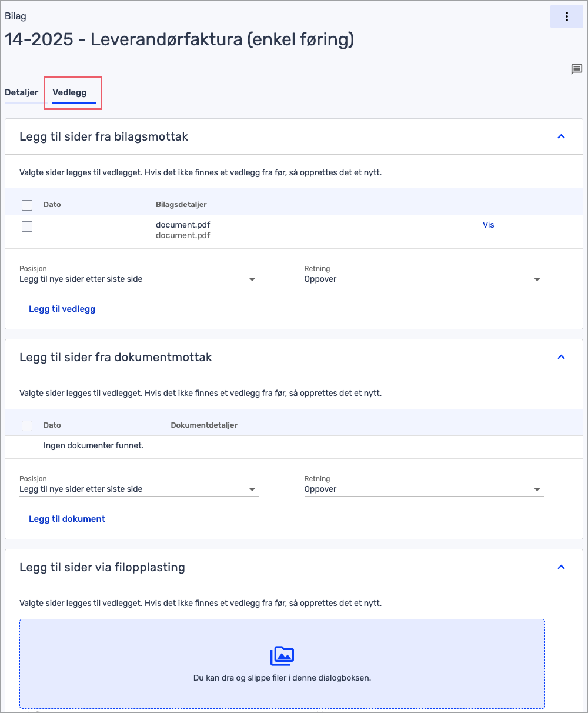Click the Bilagsdetaljer column header

pos(181,205)
